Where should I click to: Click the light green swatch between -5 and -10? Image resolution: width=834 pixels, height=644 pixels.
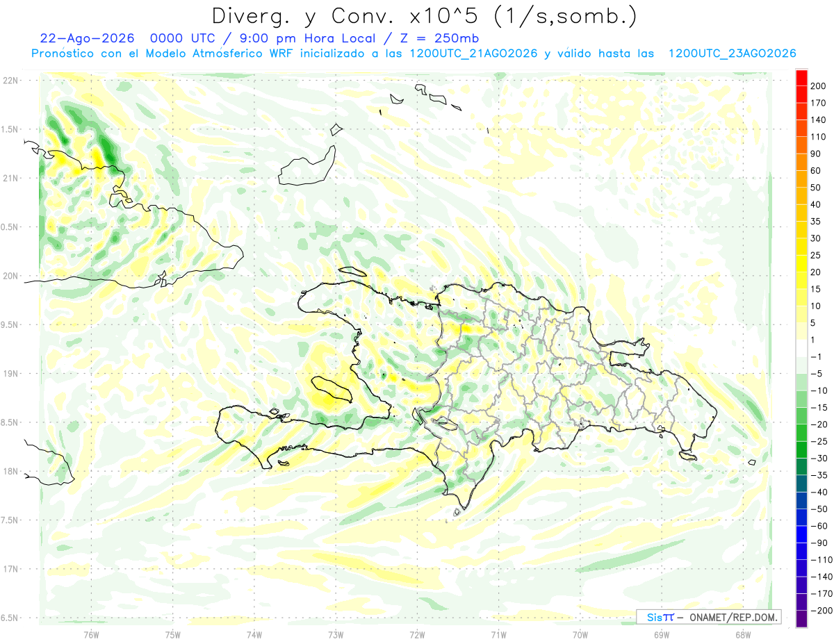click(801, 382)
